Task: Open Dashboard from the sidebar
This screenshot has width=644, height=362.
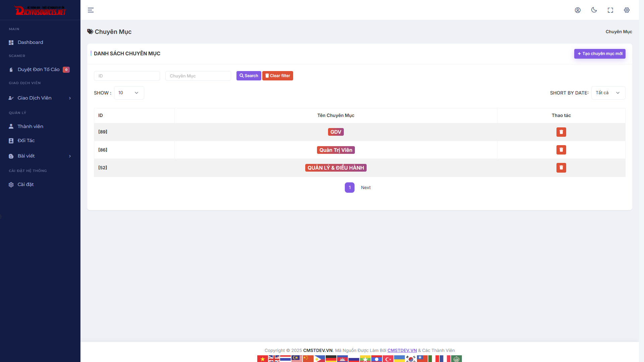Action: pyautogui.click(x=30, y=42)
